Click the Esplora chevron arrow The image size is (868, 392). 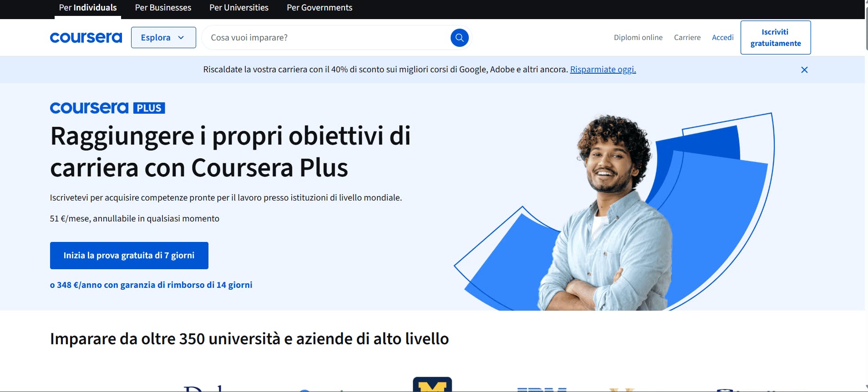click(x=181, y=38)
